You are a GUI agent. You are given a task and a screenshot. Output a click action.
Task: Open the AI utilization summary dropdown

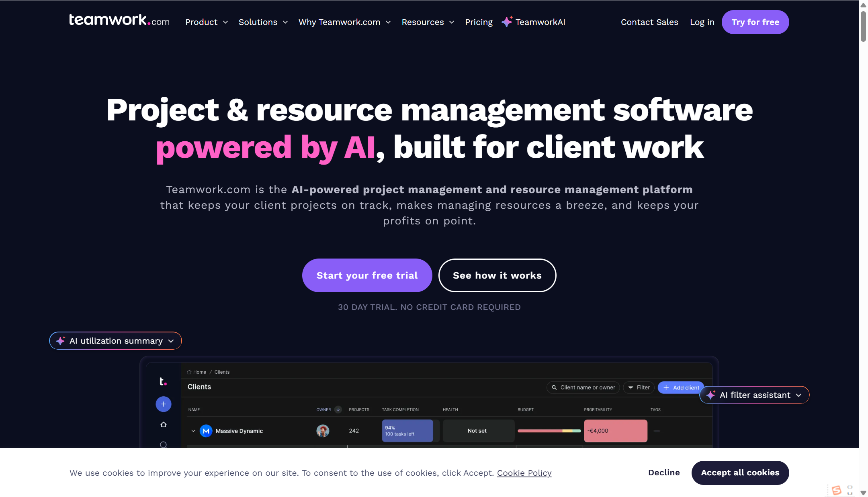(115, 341)
